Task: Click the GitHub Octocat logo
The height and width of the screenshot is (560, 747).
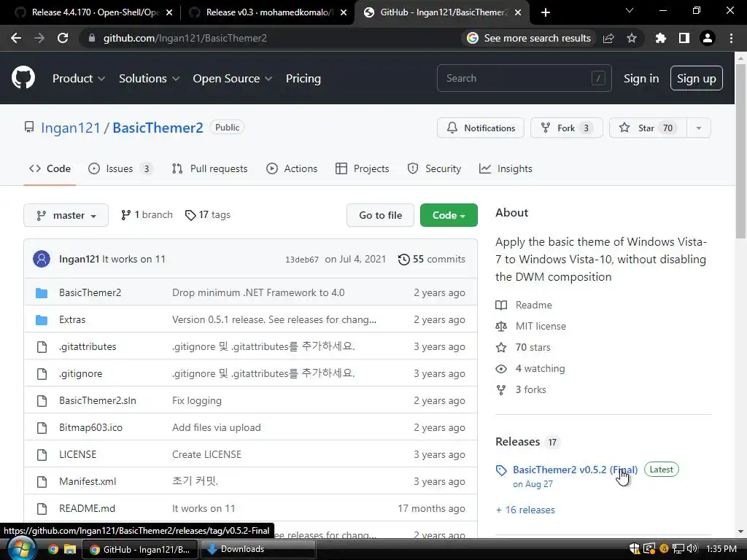Action: click(23, 78)
